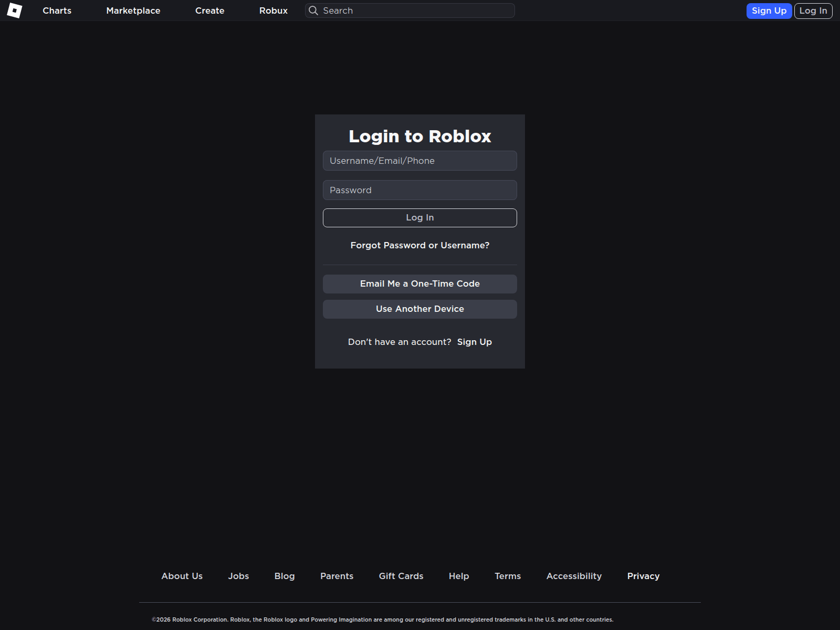This screenshot has width=840, height=630.
Task: Visit the Jobs footer link
Action: tap(238, 576)
